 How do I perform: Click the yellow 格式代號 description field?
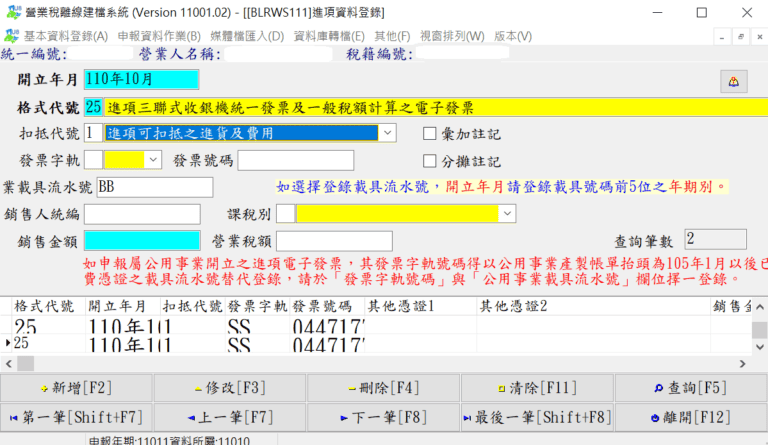436,107
